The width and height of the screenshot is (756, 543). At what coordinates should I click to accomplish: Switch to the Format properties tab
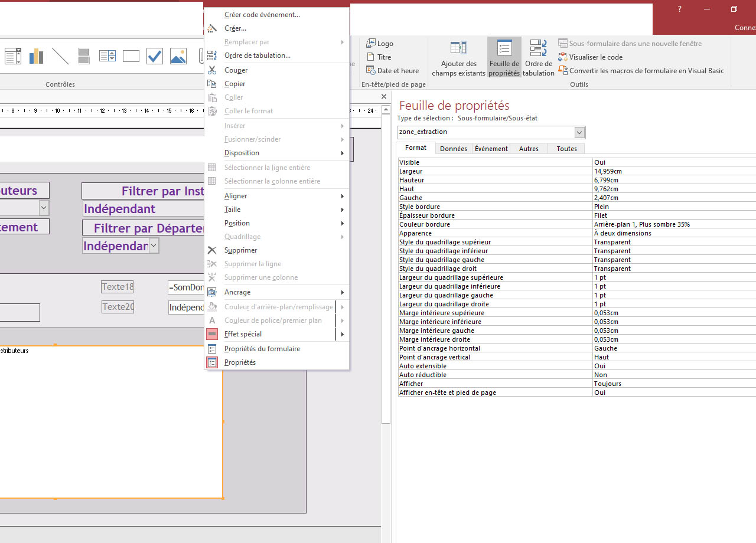416,148
